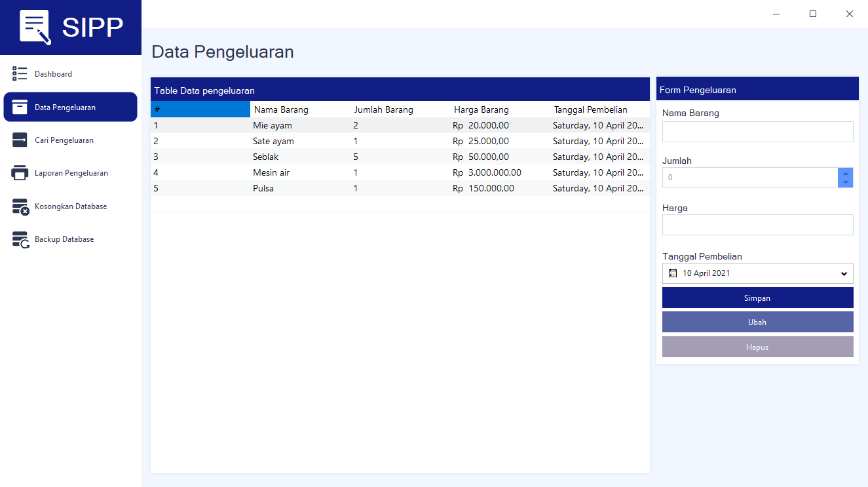Select the Data Pengeluaran menu item

[x=71, y=107]
